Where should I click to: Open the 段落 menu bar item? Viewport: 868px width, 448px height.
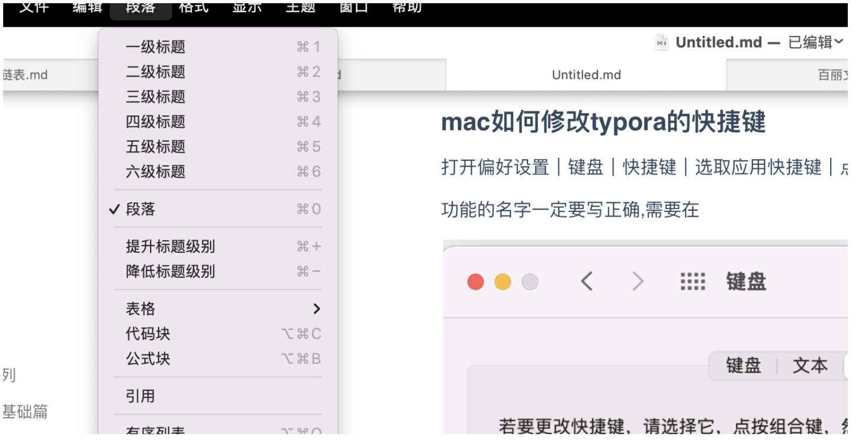141,9
